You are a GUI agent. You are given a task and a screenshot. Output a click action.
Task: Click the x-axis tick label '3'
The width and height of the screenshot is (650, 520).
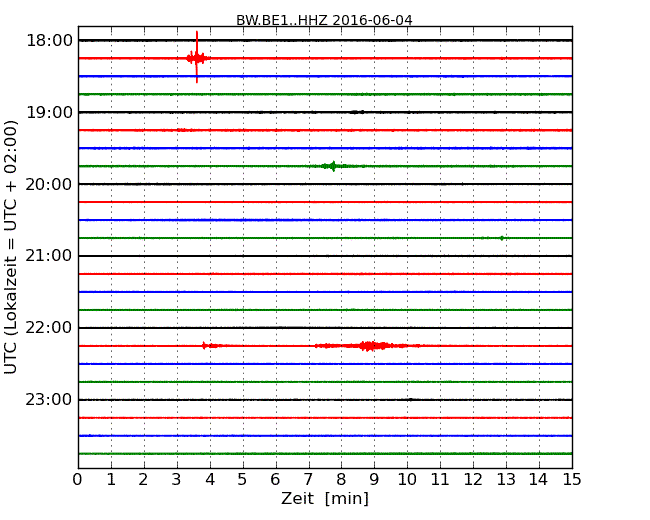[x=177, y=479]
